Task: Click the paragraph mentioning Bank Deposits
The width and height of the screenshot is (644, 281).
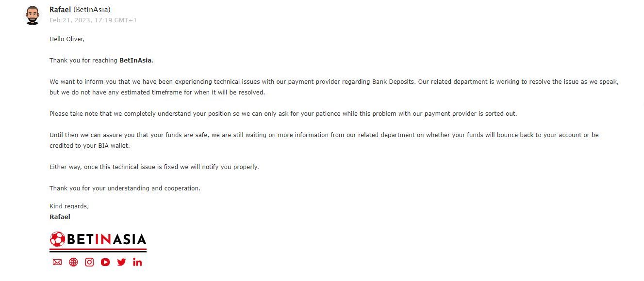Action: [x=334, y=87]
